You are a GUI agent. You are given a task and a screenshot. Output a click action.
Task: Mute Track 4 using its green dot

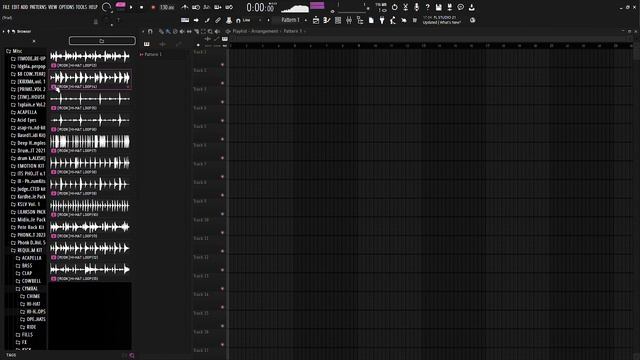point(222,120)
